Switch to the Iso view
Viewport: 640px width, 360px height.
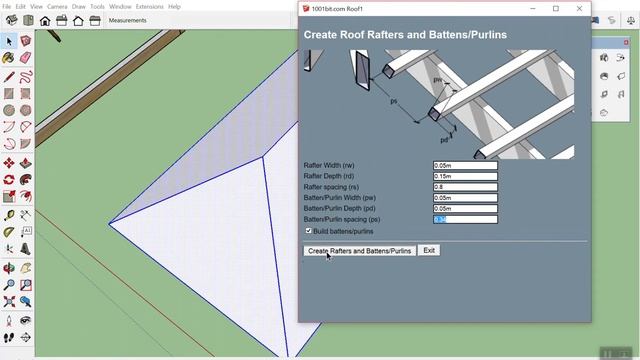(x=11, y=20)
